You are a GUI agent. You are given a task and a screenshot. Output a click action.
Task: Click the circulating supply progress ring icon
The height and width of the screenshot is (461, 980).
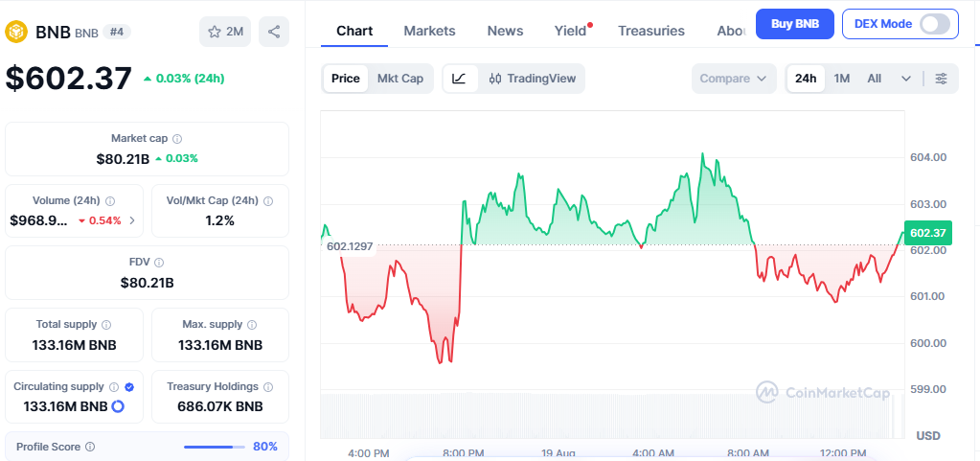(118, 406)
